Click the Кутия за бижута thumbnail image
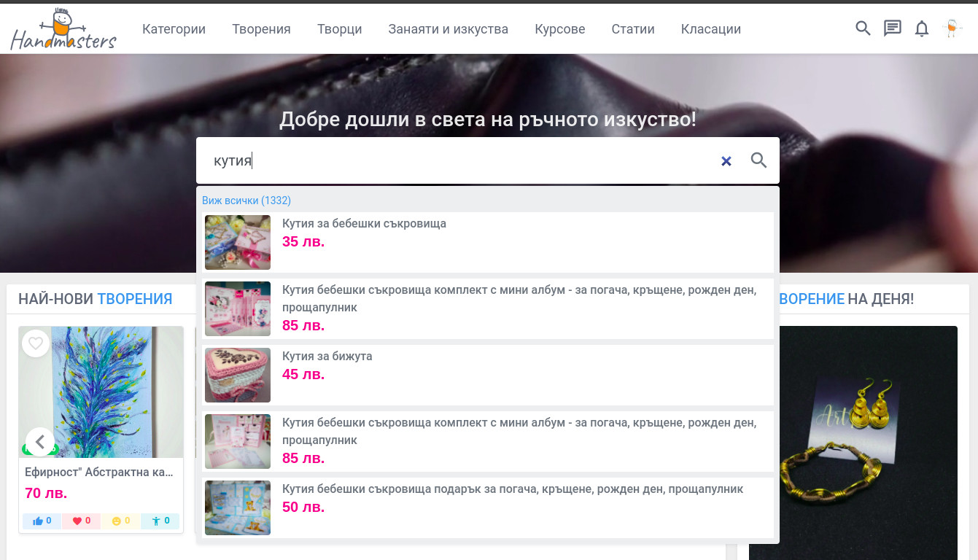 point(238,376)
